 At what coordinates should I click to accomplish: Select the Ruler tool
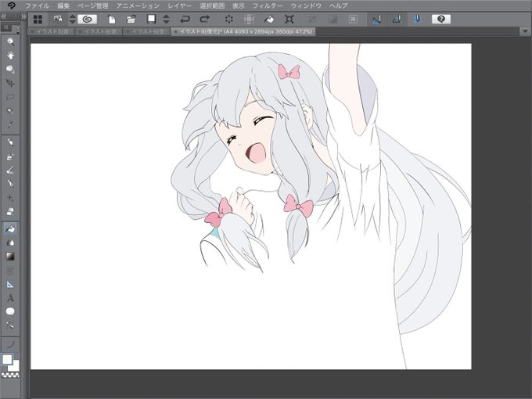pos(10,284)
